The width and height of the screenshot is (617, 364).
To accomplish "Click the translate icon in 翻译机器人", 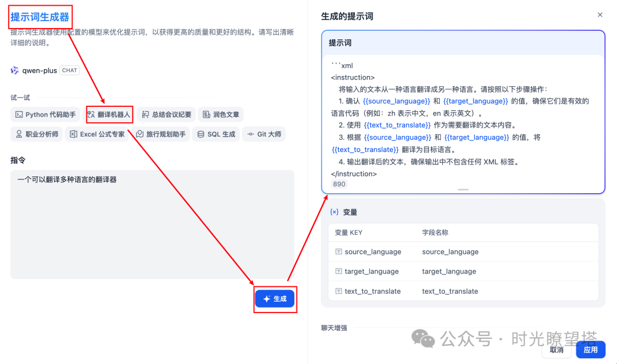I will [x=91, y=114].
